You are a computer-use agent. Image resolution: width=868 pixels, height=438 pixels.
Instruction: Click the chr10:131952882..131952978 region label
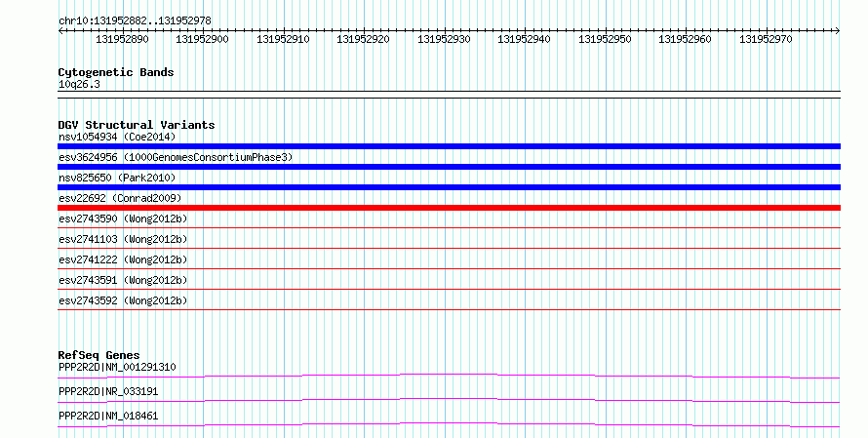(x=135, y=20)
